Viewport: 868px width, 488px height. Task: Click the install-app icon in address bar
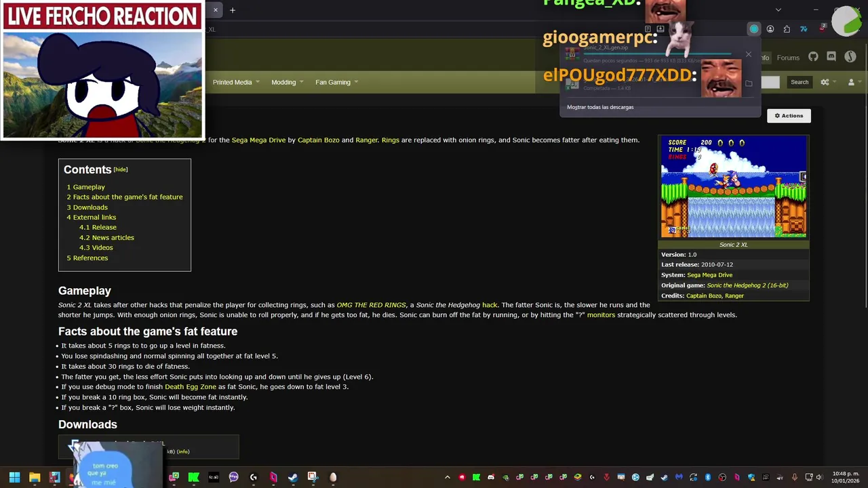[x=660, y=29]
